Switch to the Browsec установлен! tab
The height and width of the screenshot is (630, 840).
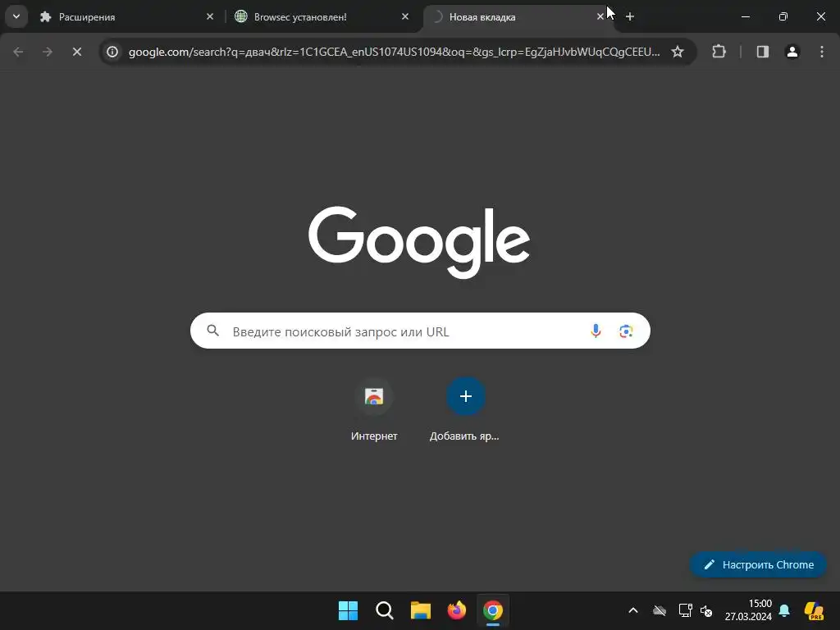[x=322, y=16]
